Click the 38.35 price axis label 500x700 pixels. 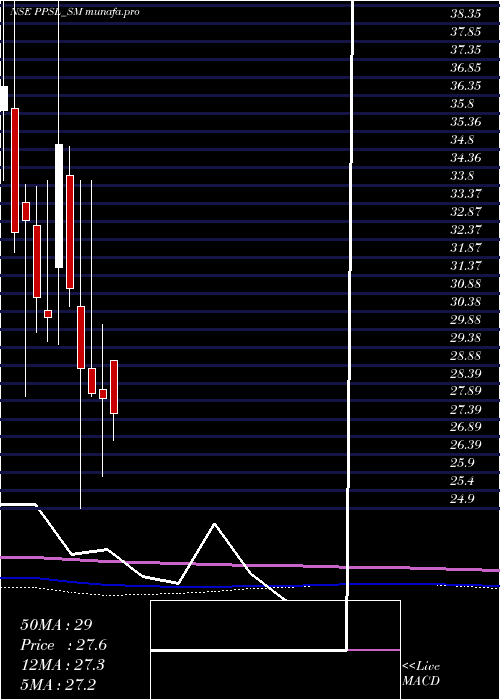(x=466, y=14)
